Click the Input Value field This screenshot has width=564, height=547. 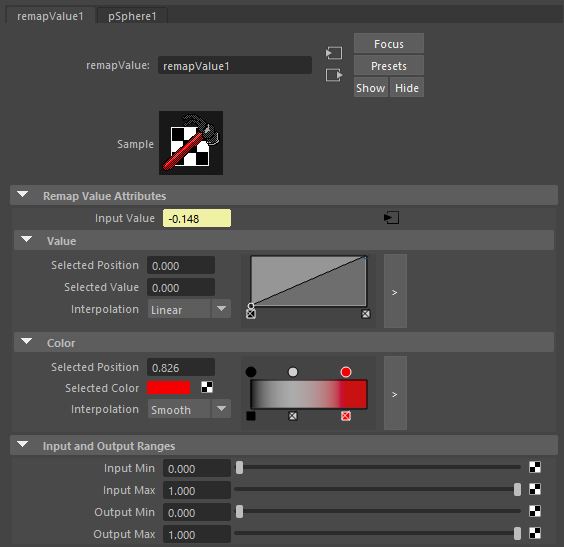(197, 218)
